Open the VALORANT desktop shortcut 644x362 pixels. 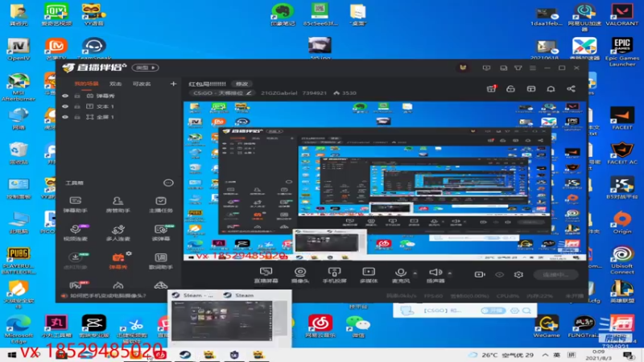(x=621, y=15)
